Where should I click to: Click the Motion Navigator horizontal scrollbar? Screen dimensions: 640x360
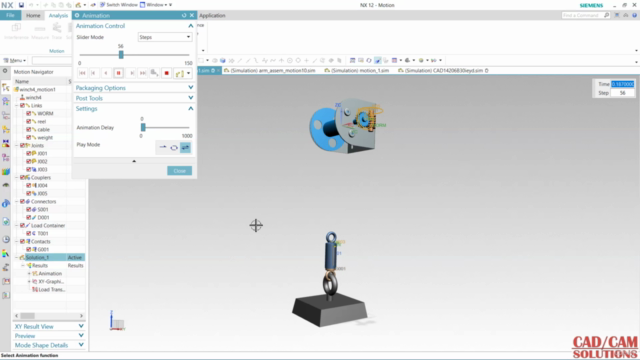point(28,316)
